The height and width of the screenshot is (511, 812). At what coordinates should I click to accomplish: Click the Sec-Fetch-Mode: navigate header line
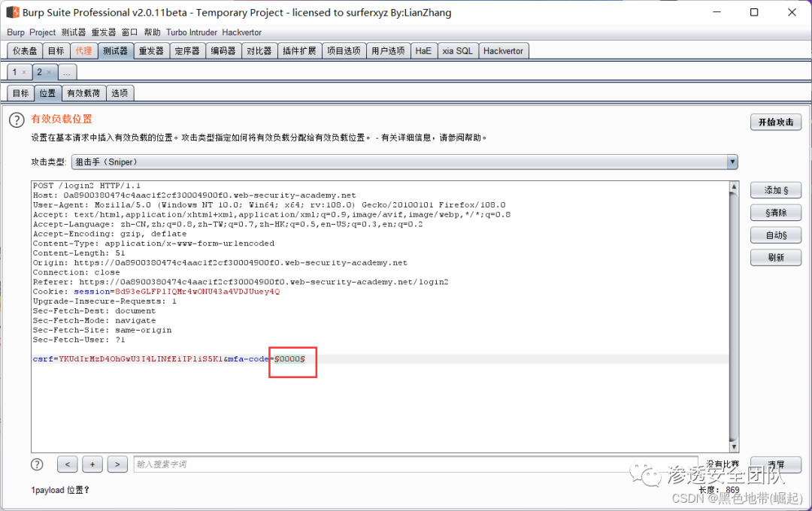tap(94, 320)
